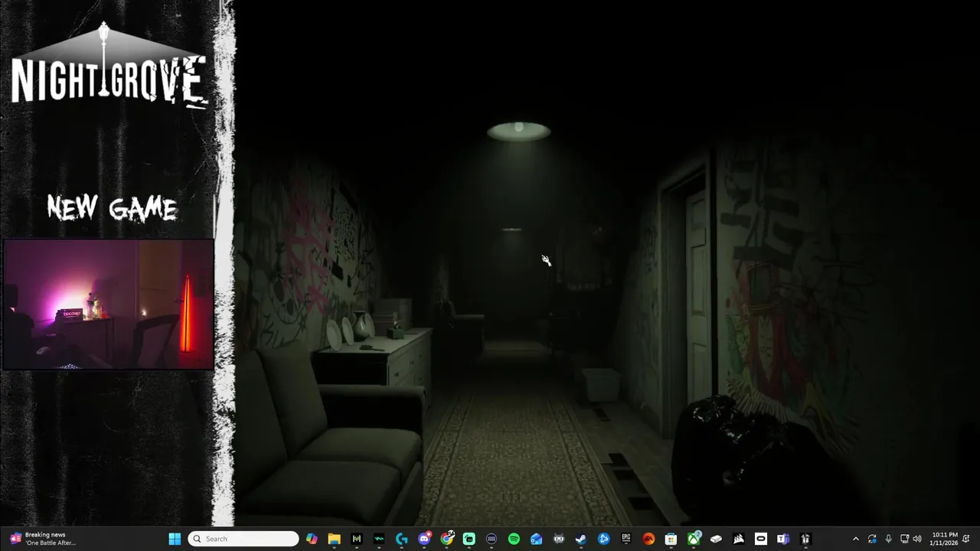Open the Windows Start menu
Image resolution: width=980 pixels, height=551 pixels.
click(175, 539)
